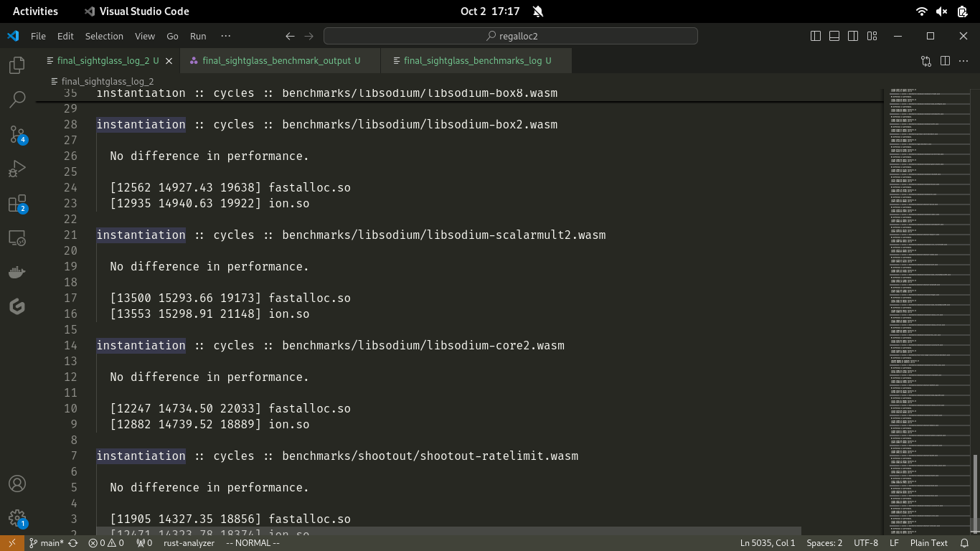This screenshot has width=980, height=551.
Task: Toggle the bottom panel layout icon
Action: point(834,36)
